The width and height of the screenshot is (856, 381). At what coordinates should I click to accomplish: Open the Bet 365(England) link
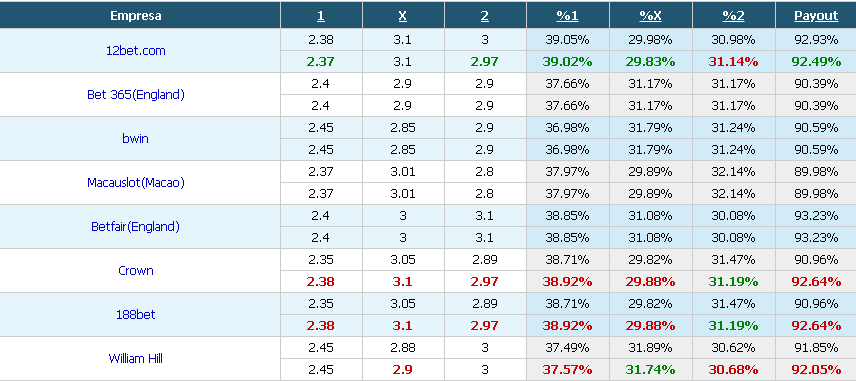pyautogui.click(x=135, y=94)
